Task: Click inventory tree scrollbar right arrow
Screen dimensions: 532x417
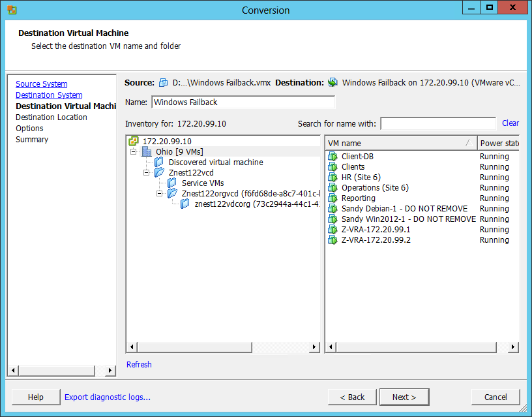Action: pos(314,347)
